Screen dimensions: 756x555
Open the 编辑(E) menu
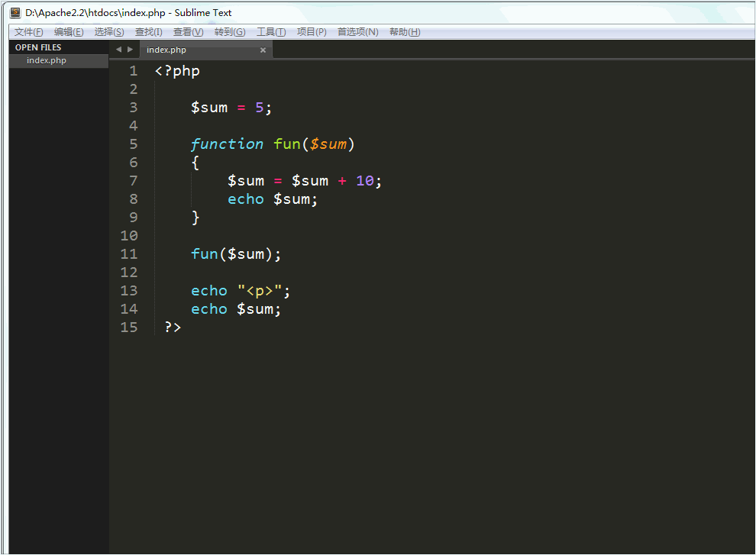click(69, 32)
